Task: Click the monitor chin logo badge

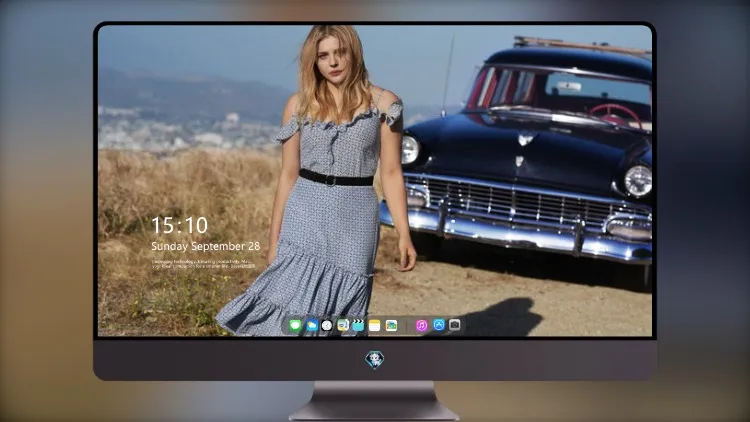Action: click(x=375, y=359)
